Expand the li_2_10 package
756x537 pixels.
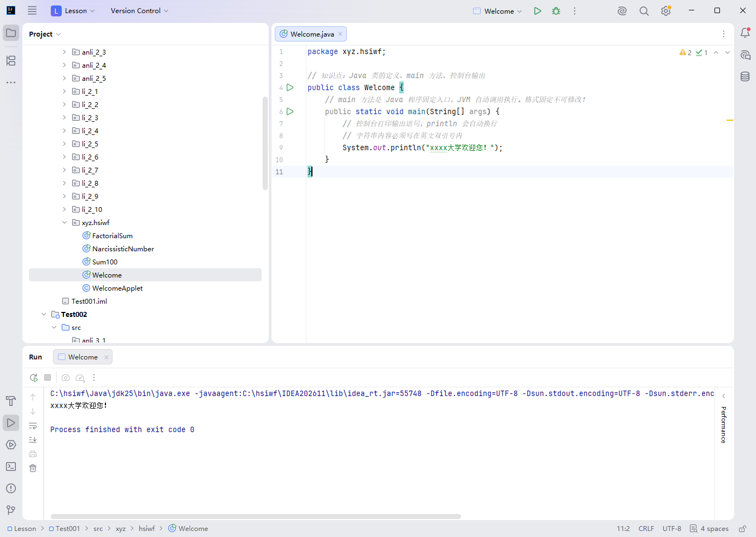(64, 209)
